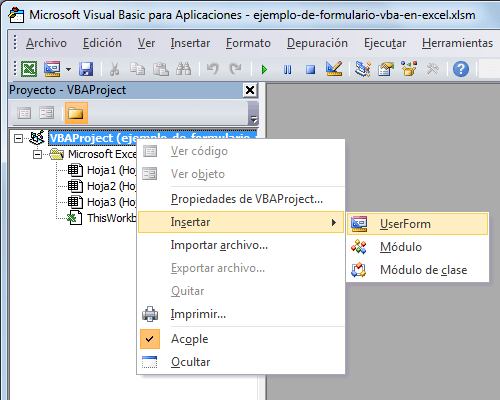Toggle Design Mode ruler icon
Viewport: 500px width, 400px height.
(334, 69)
